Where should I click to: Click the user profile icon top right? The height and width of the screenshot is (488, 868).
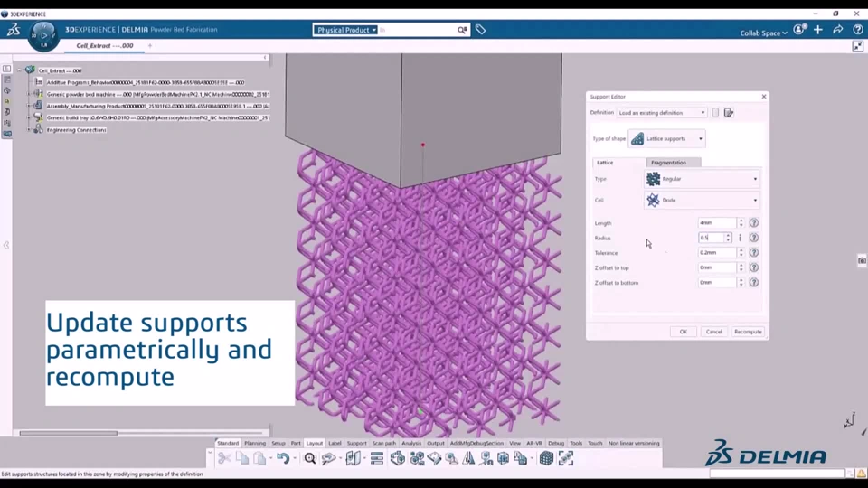pos(799,30)
